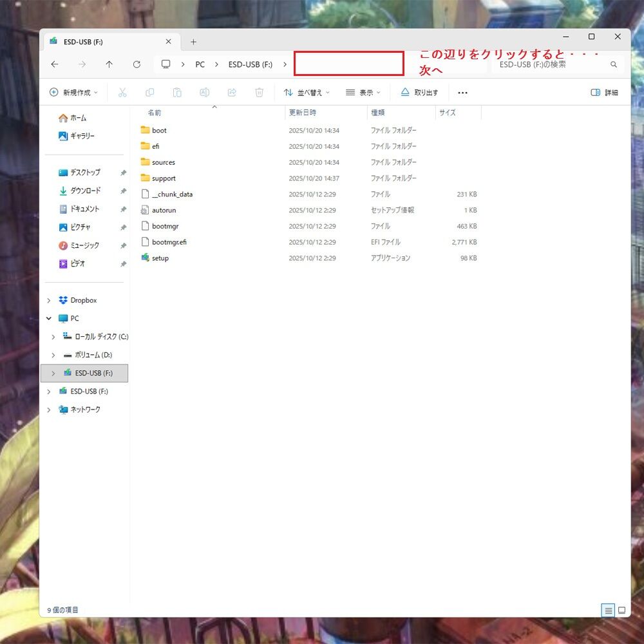Select the support folder row

(x=309, y=178)
